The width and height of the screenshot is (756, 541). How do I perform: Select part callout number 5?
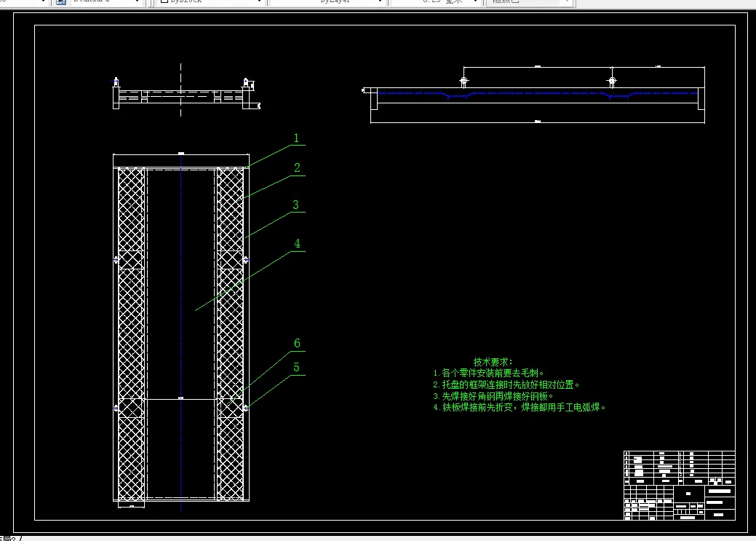coord(297,368)
